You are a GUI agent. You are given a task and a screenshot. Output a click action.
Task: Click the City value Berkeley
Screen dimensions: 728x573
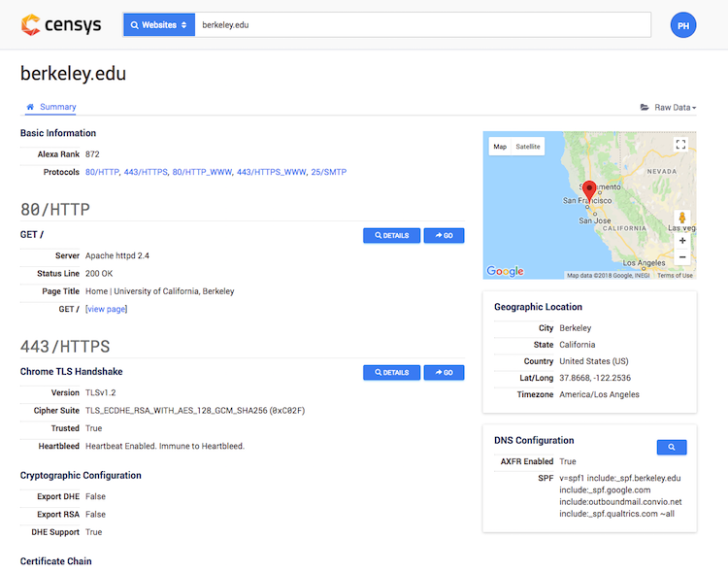coord(576,328)
